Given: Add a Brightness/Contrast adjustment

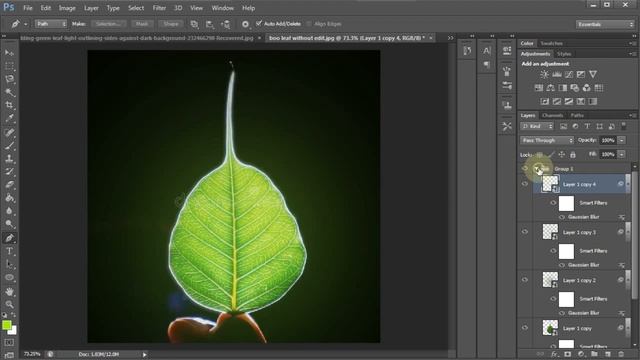Looking at the screenshot, I should pyautogui.click(x=544, y=74).
